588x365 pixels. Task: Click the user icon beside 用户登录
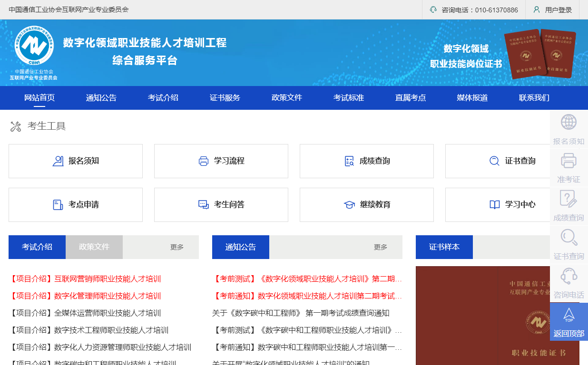(x=537, y=10)
